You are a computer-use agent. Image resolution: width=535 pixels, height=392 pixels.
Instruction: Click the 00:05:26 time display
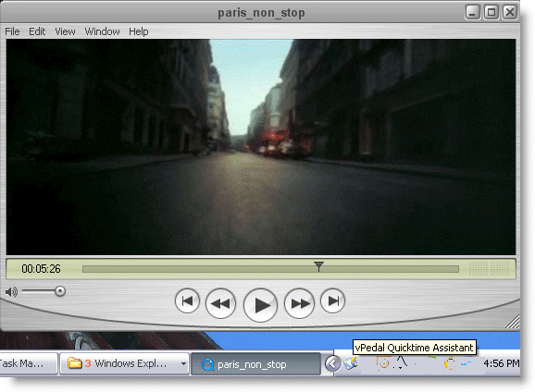[41, 269]
